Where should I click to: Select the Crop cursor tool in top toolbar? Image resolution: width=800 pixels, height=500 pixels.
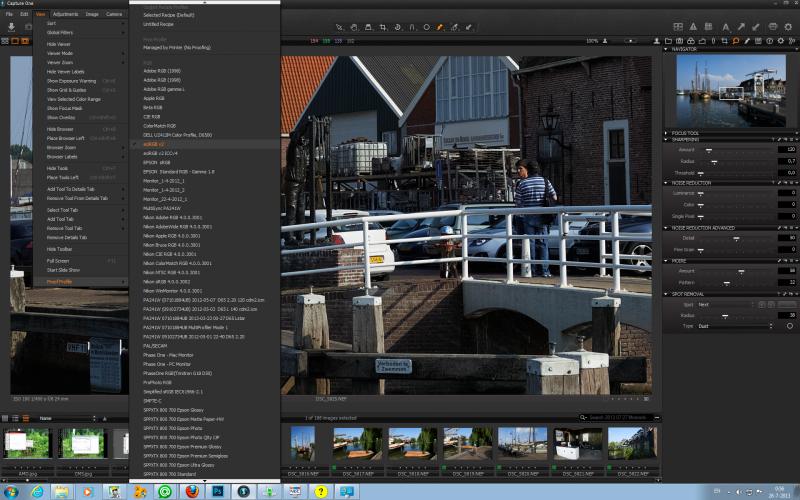(383, 27)
